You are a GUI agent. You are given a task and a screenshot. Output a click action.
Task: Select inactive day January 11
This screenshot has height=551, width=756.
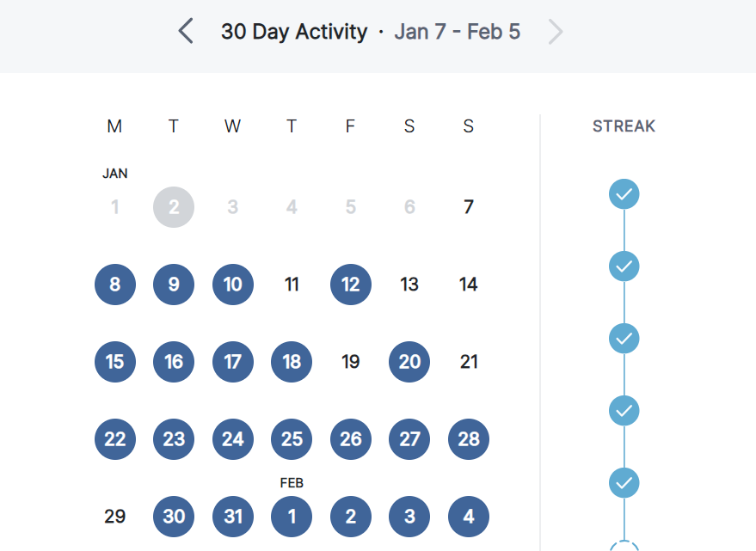click(x=292, y=285)
